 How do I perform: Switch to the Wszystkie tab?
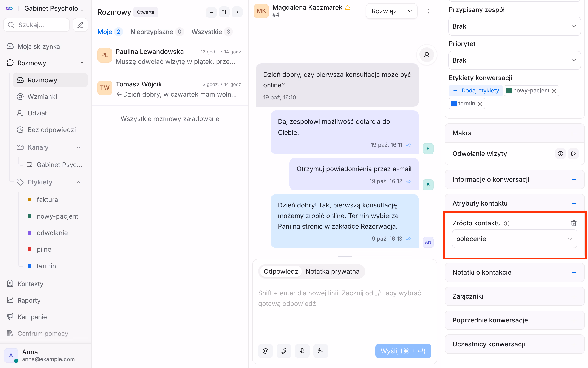(212, 32)
